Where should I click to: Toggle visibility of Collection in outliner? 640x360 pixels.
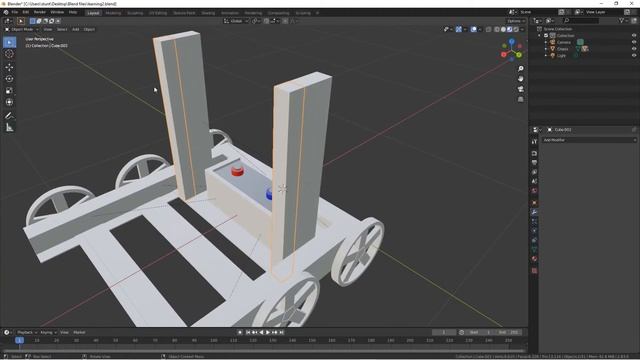634,36
